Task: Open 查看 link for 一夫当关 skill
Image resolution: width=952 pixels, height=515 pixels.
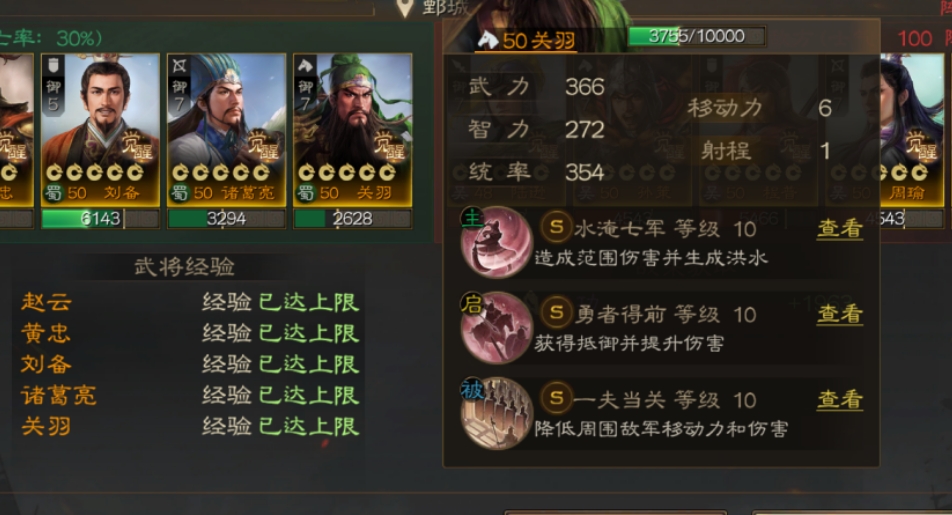Action: [840, 400]
